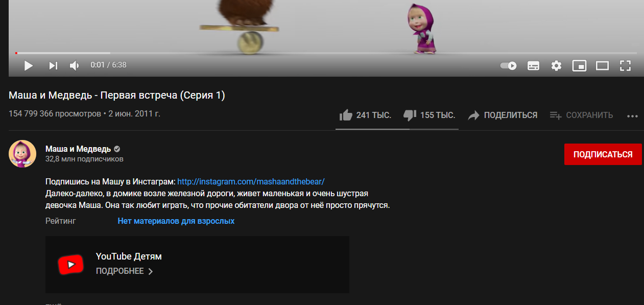
Task: Click the YouTube Детям title text
Action: click(129, 256)
